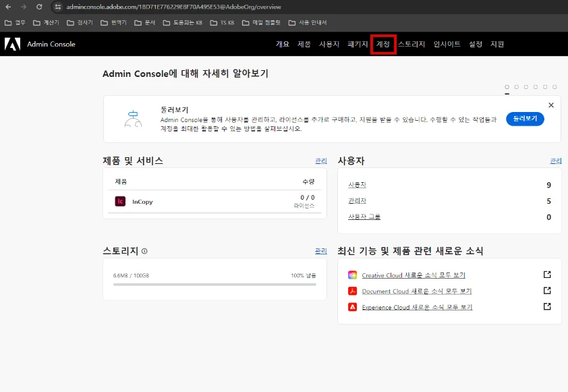Click the 100% 남음 storage text

[x=304, y=276]
